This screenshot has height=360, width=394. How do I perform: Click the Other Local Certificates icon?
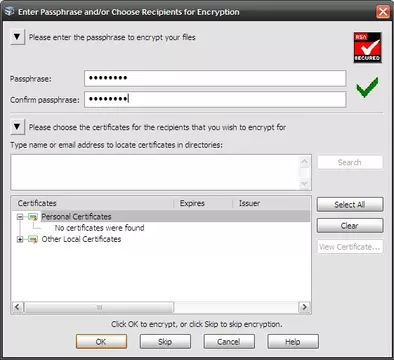(33, 239)
